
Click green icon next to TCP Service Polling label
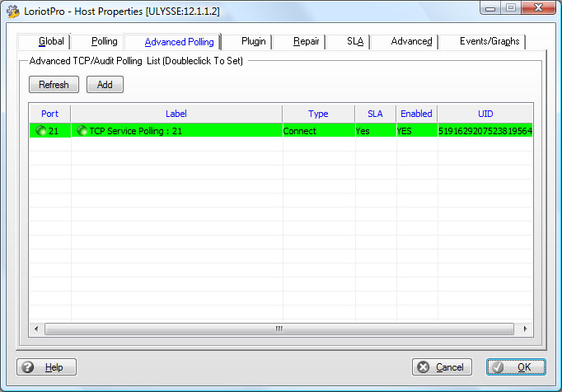click(x=82, y=131)
